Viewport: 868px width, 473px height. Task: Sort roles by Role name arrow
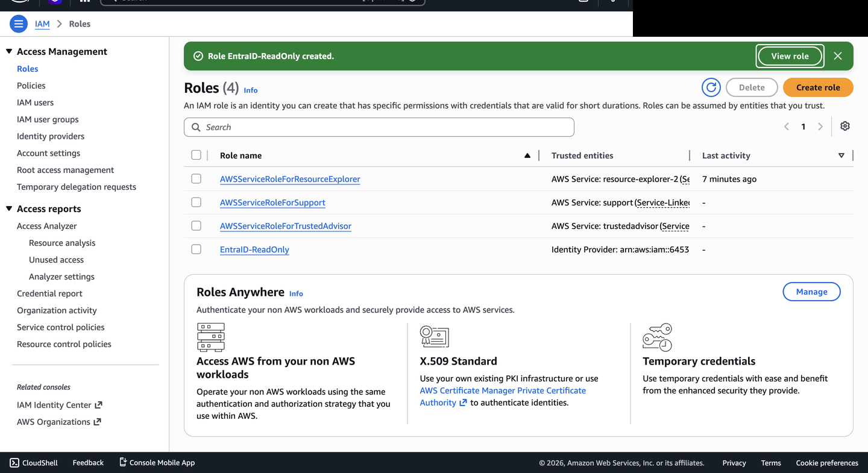click(527, 155)
